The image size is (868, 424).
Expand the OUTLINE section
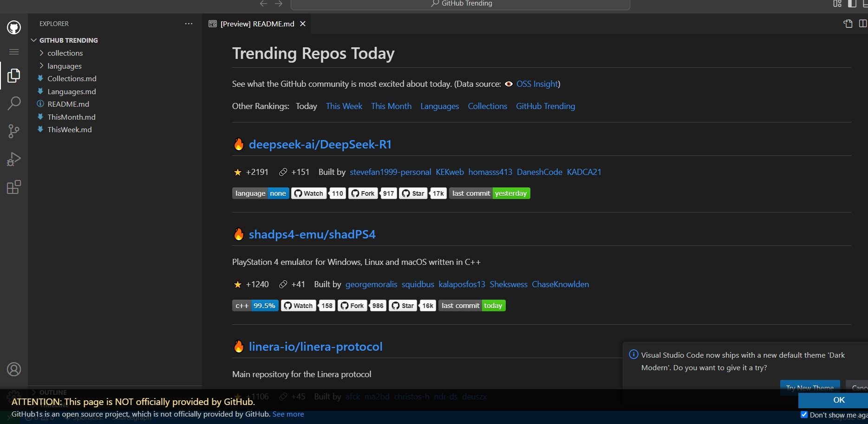(115, 392)
